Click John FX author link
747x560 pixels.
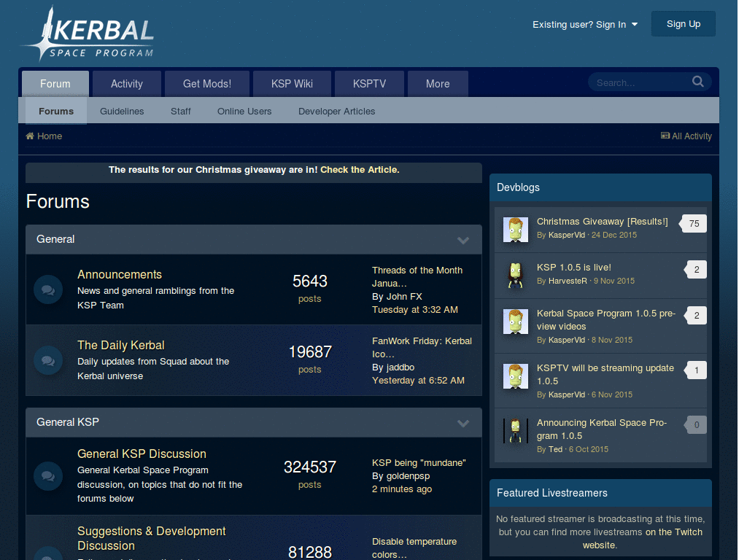[404, 296]
